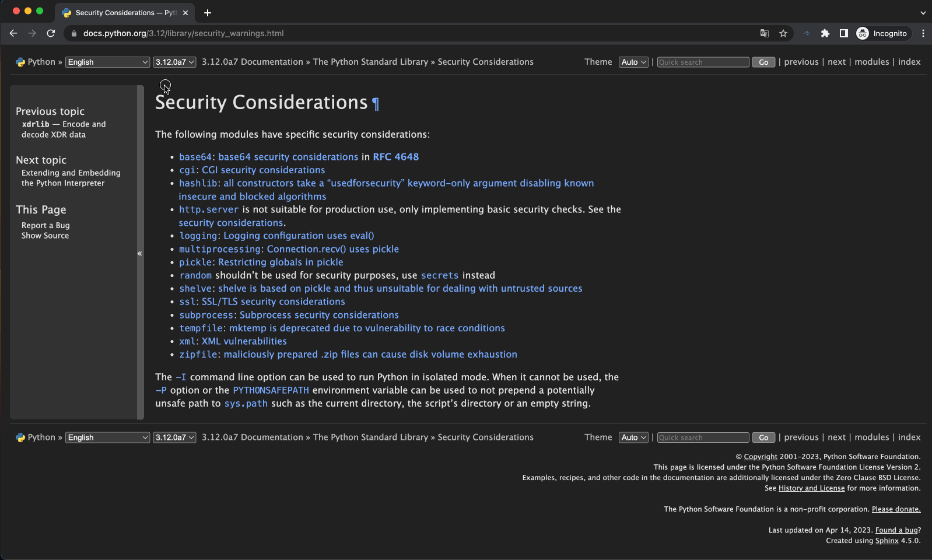Open the RFC 4648 link
Viewport: 932px width, 560px height.
pos(395,157)
